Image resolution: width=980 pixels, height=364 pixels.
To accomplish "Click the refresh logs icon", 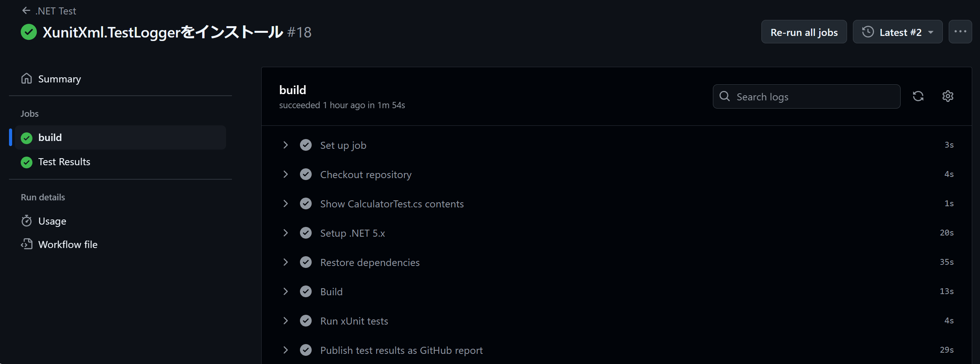I will 918,96.
